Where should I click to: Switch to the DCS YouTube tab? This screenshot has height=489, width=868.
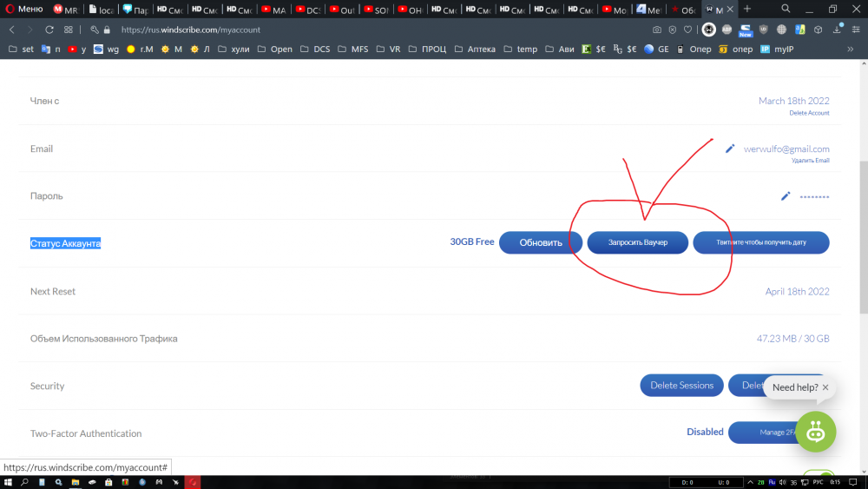point(308,10)
